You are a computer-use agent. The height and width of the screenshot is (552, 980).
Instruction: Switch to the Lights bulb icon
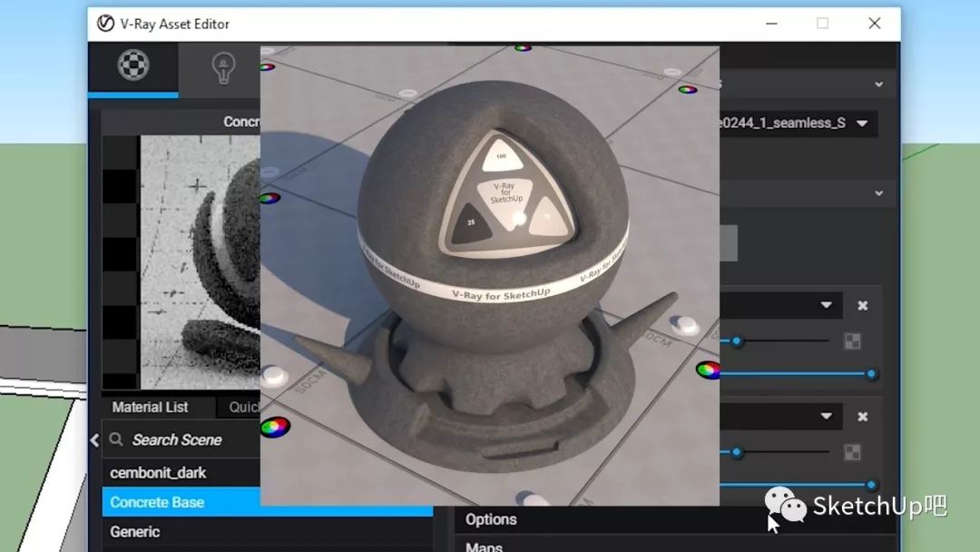222,67
